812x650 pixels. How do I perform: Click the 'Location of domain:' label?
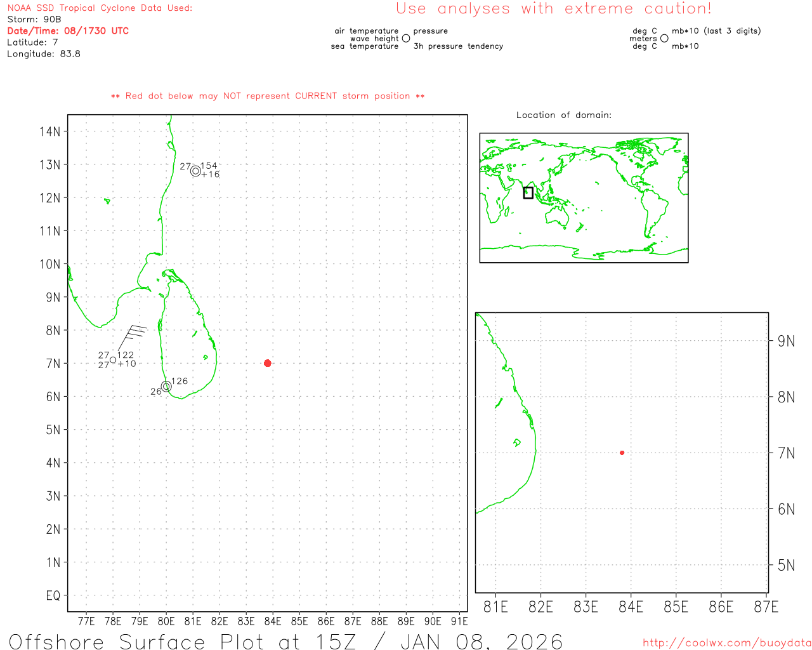[x=563, y=115]
